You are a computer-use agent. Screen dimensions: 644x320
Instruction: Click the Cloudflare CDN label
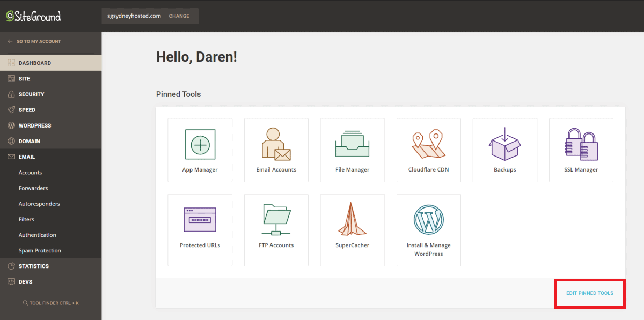click(x=429, y=169)
